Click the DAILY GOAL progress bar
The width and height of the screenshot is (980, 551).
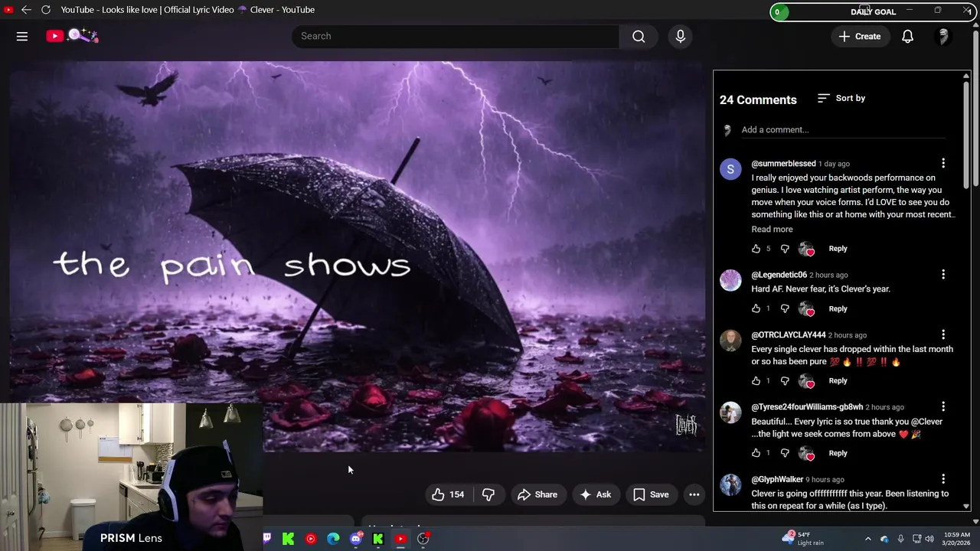873,11
